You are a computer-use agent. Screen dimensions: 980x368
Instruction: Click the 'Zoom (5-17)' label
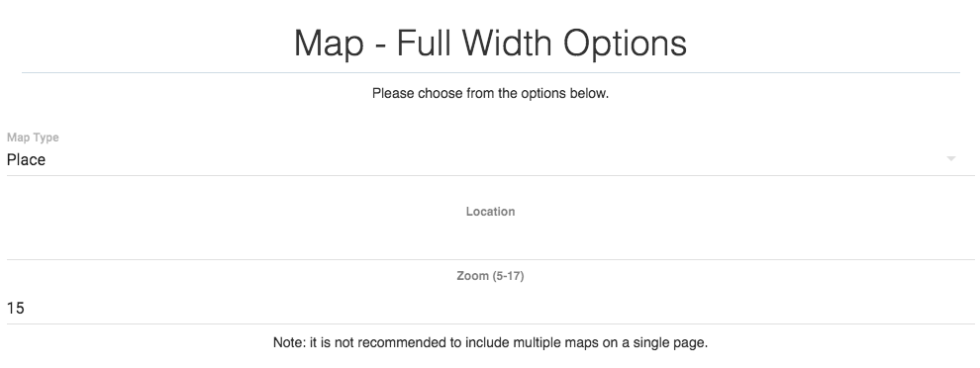[490, 276]
